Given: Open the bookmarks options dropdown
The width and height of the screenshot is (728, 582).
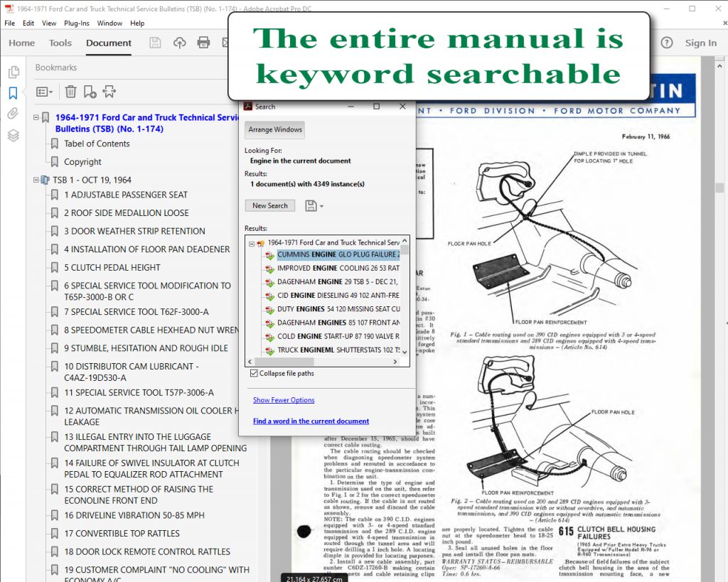Looking at the screenshot, I should pyautogui.click(x=45, y=92).
